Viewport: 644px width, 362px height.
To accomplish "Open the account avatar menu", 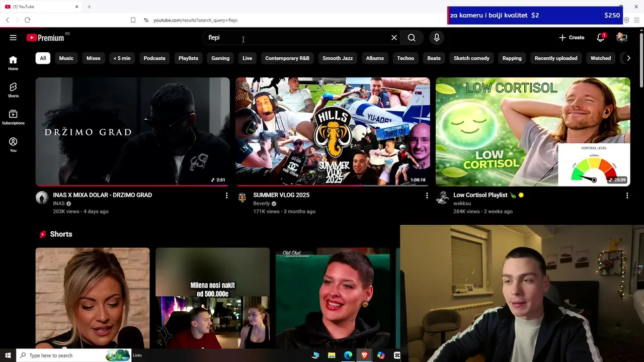I will coord(622,38).
